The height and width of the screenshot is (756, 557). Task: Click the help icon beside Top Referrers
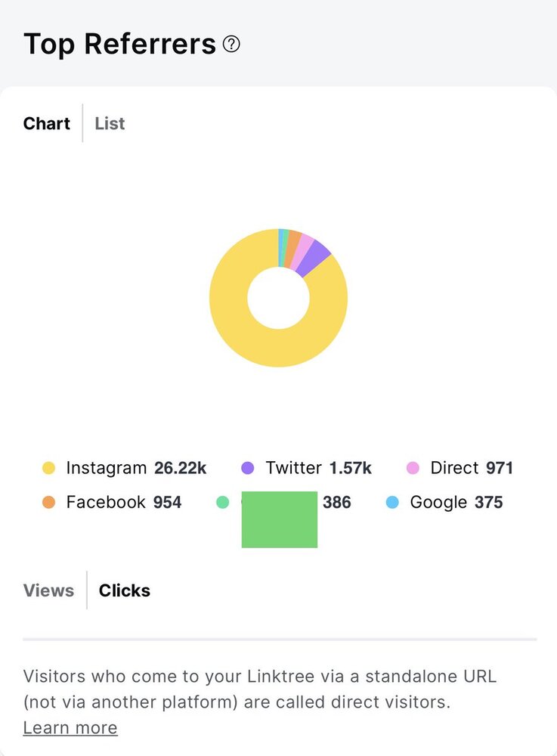point(232,45)
